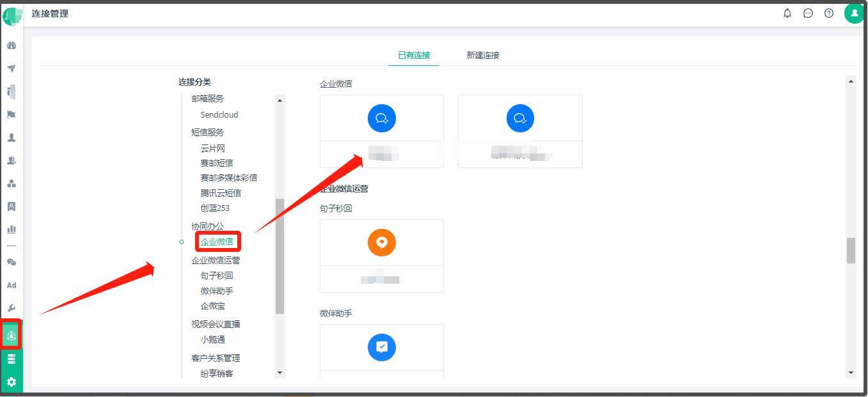Image resolution: width=868 pixels, height=397 pixels.
Task: Select 赛邮短信 in the category tree
Action: [217, 163]
